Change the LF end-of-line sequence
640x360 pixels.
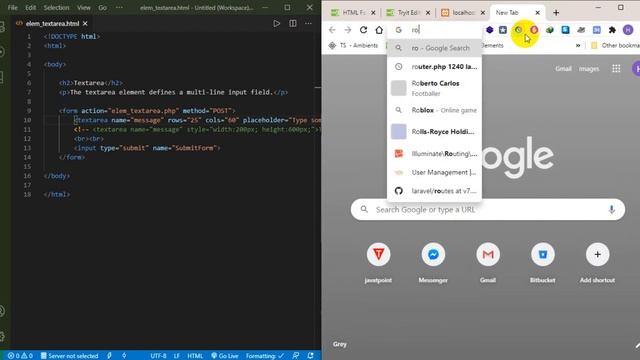(x=177, y=356)
